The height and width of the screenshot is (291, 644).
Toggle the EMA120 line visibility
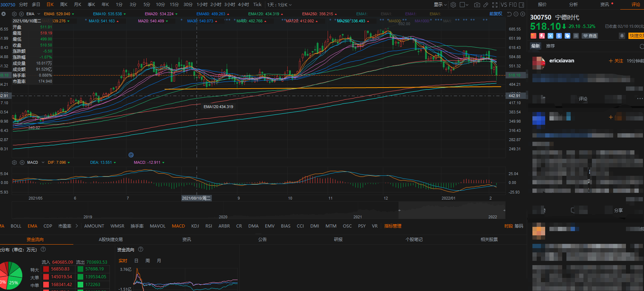266,14
